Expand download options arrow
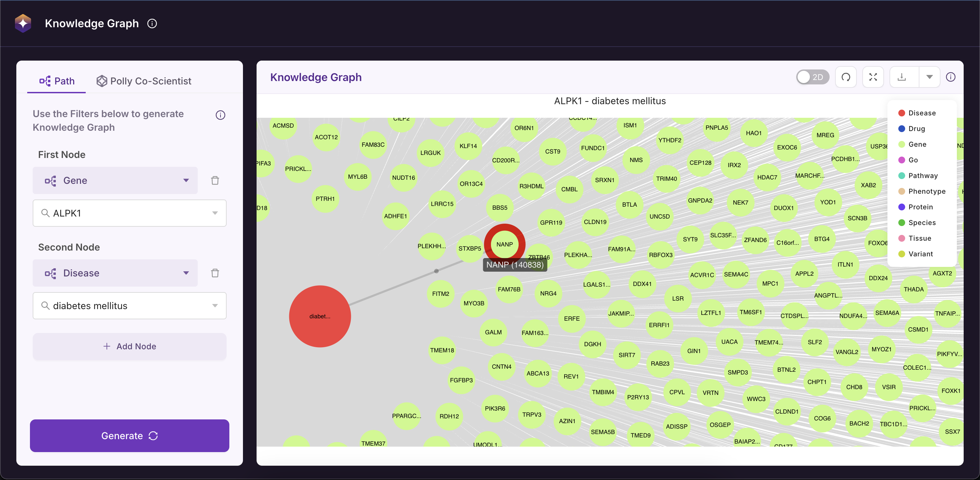 click(x=929, y=77)
